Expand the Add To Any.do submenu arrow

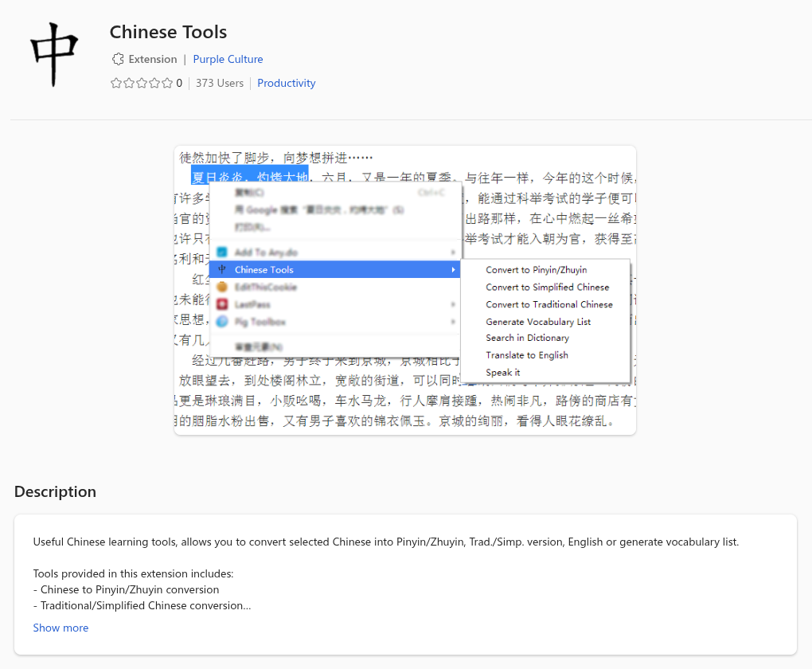(x=453, y=252)
